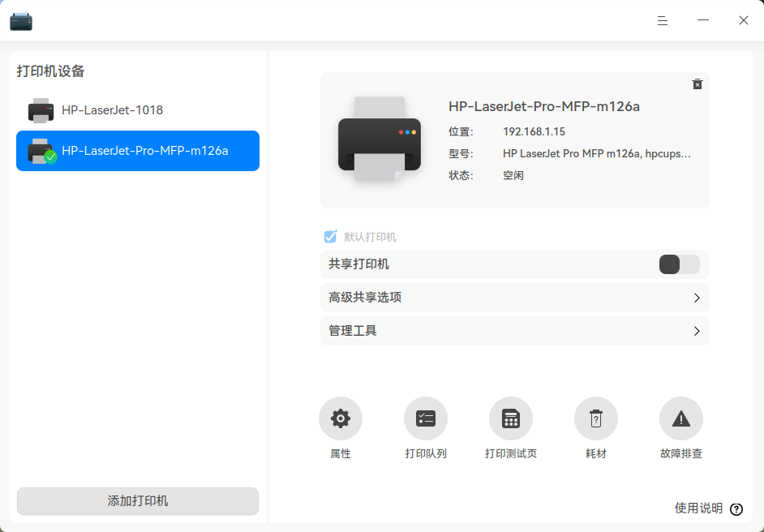Open the hamburger main menu

pos(662,20)
